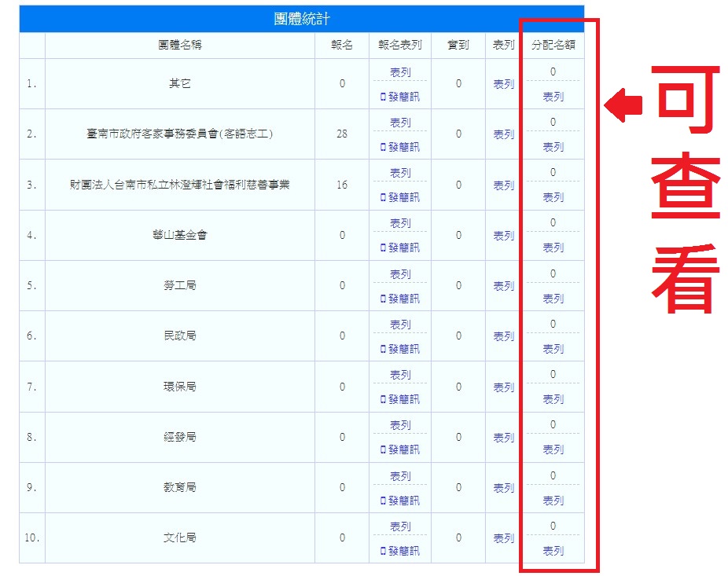Open 報名表列 column's 表列 link for 財團法人台南市私立林澄輝

[x=400, y=173]
